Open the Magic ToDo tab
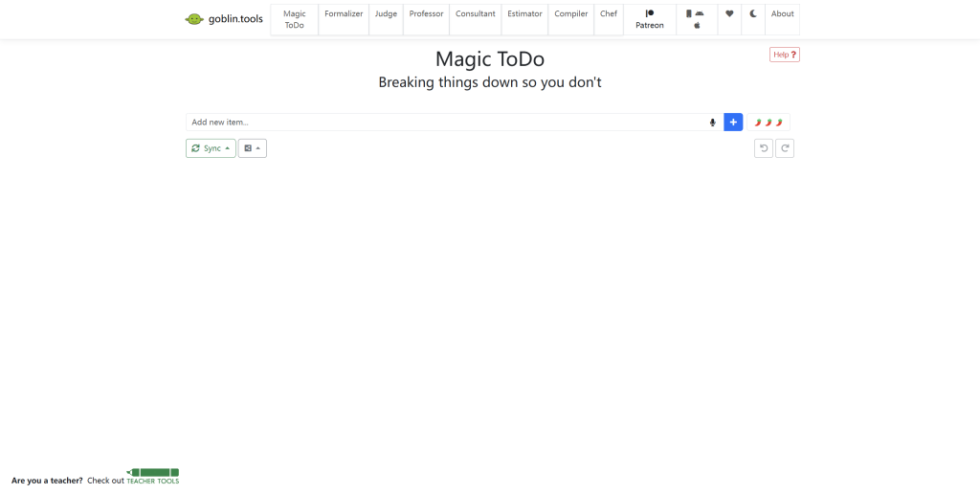Screen dimensions: 980x494 coord(295,19)
